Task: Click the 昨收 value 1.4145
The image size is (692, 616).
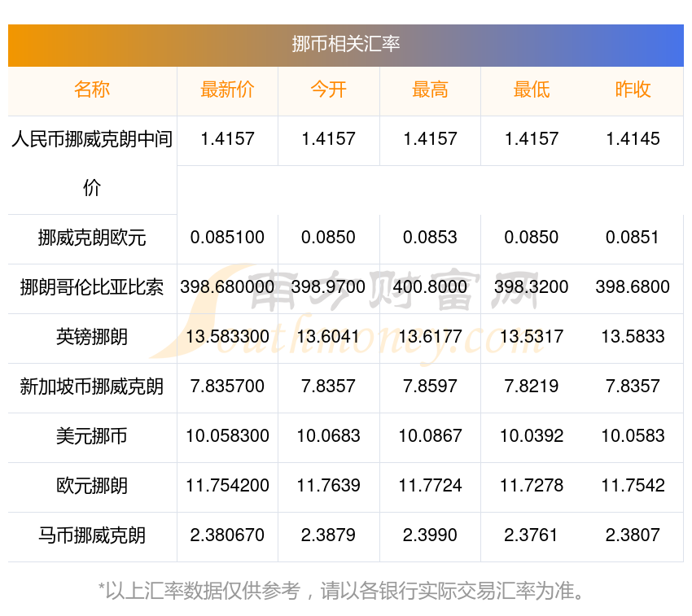Action: click(x=633, y=139)
